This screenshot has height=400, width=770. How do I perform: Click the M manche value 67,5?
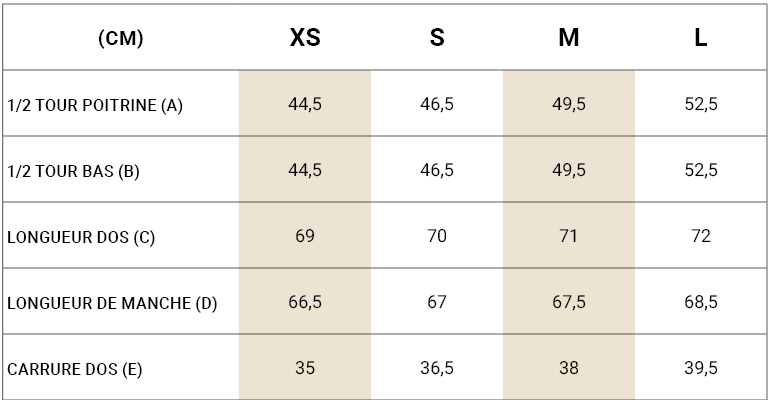569,302
